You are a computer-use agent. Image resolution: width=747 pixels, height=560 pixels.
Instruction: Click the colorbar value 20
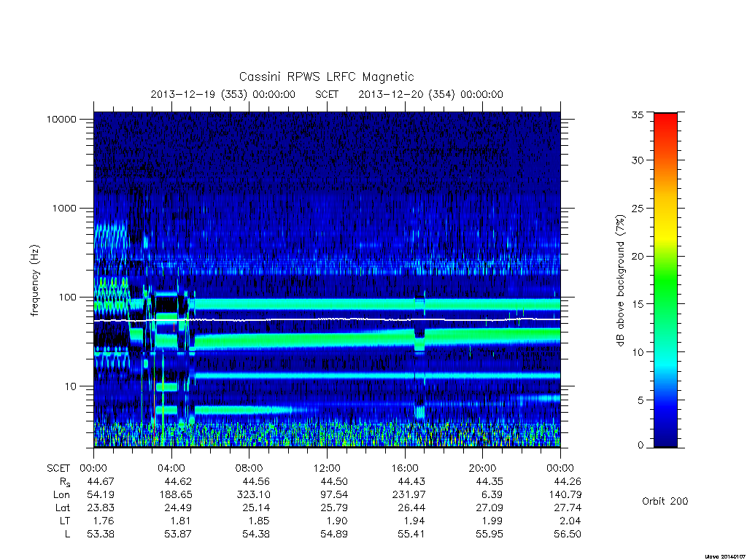point(638,256)
